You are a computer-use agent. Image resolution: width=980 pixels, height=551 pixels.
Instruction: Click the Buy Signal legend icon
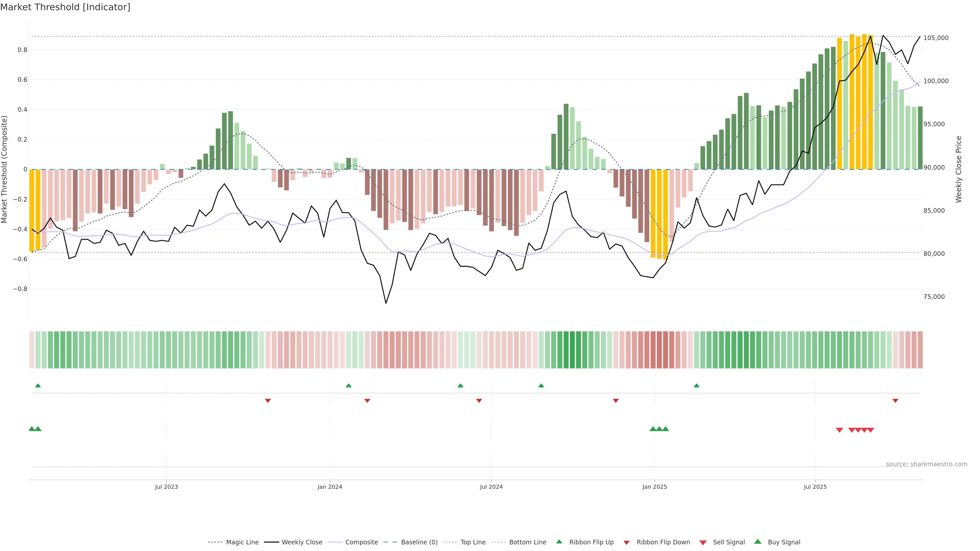[758, 542]
